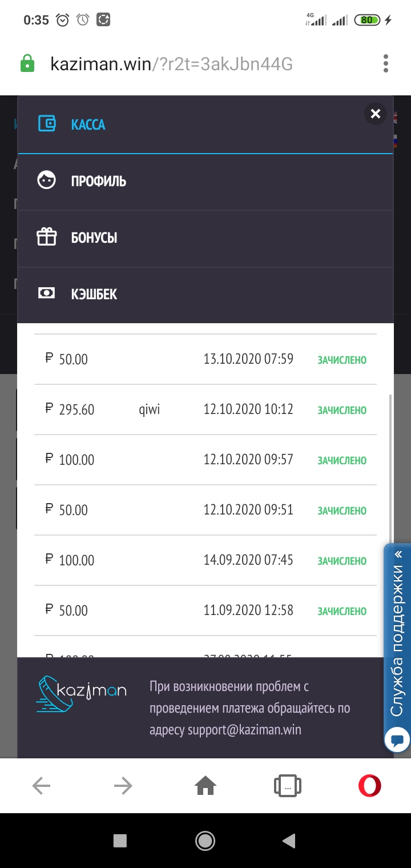
Task: Open the browser tabs switcher
Action: point(287,786)
